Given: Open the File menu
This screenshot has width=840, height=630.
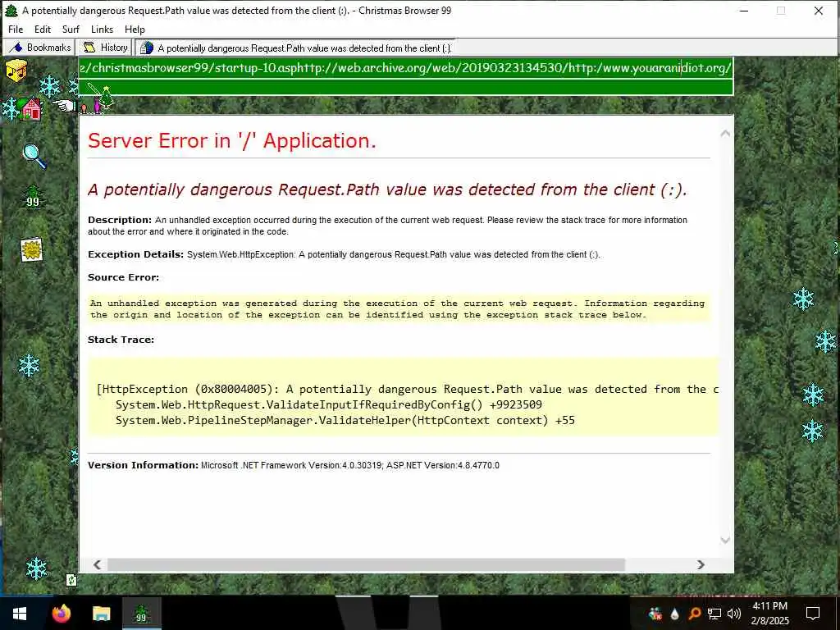Looking at the screenshot, I should tap(16, 30).
